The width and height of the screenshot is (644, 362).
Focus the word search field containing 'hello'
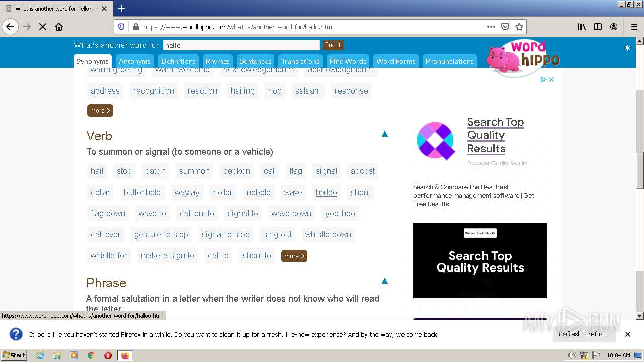pyautogui.click(x=241, y=45)
